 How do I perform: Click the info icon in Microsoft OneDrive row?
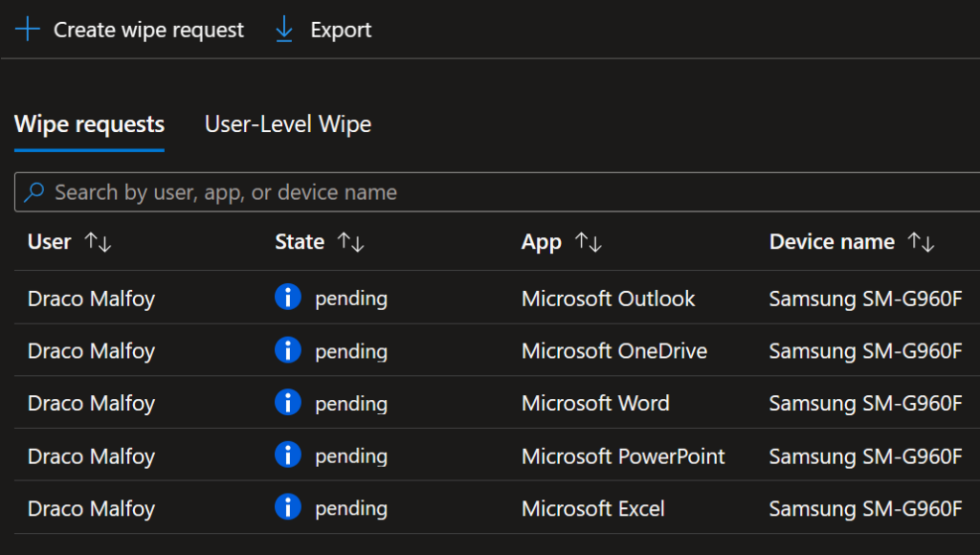tap(287, 351)
